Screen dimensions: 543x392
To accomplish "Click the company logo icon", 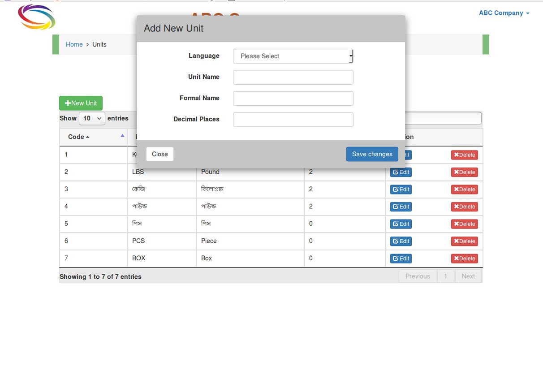I will click(36, 17).
